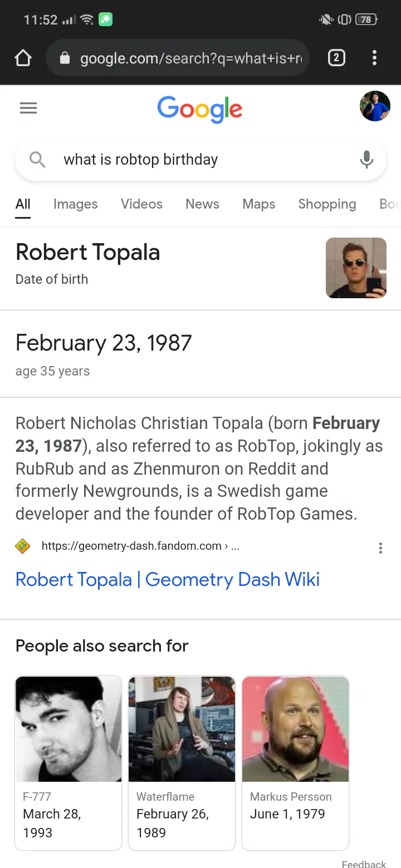Switch to the Videos tab
The image size is (401, 868).
(141, 204)
